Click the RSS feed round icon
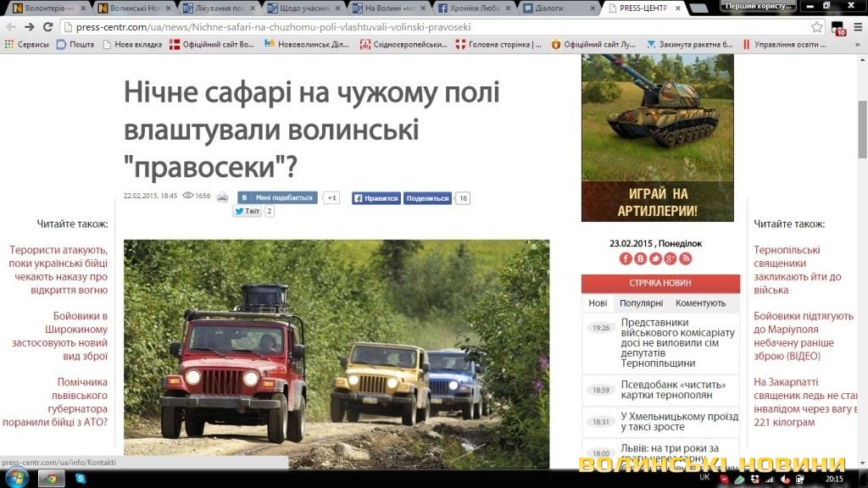This screenshot has height=488, width=868. [686, 258]
